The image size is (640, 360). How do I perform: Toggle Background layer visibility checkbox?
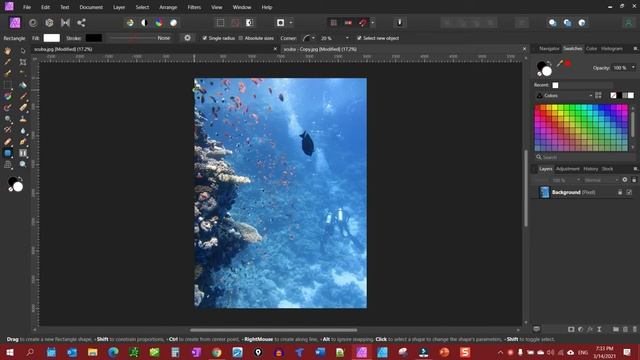tap(629, 192)
